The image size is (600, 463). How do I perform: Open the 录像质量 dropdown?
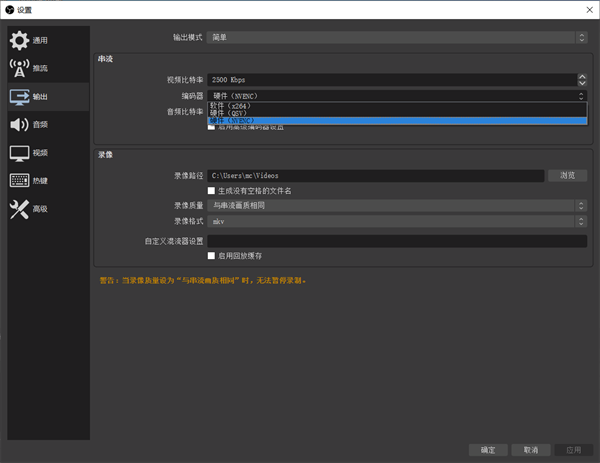(x=397, y=205)
